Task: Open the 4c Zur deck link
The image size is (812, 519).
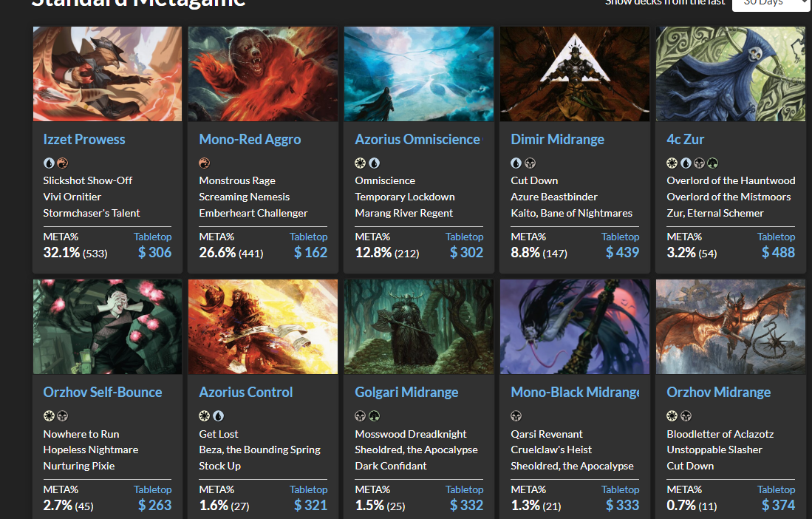Action: [685, 139]
